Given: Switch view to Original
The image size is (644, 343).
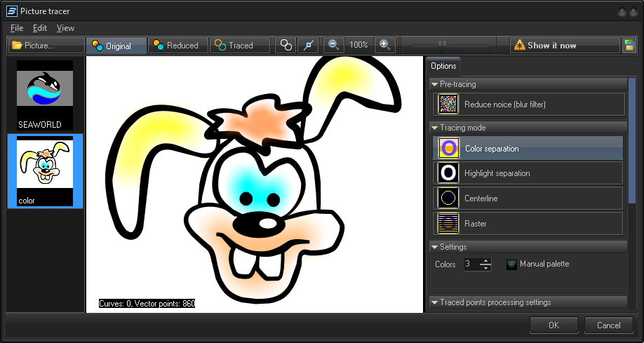Looking at the screenshot, I should 116,46.
